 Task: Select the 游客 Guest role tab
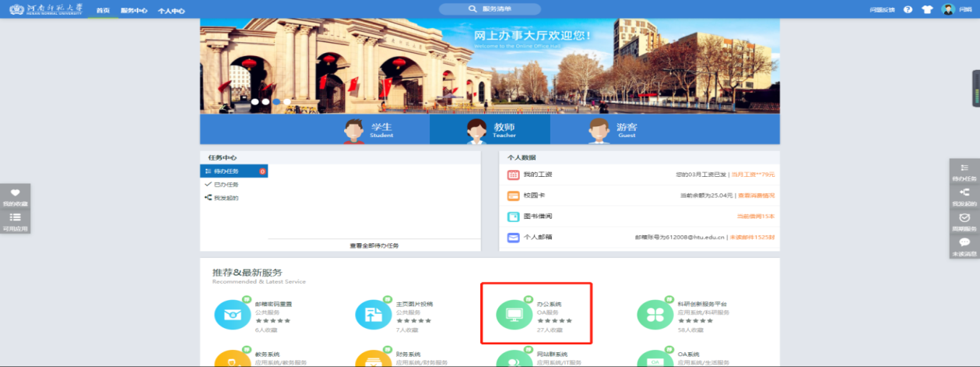pyautogui.click(x=613, y=129)
